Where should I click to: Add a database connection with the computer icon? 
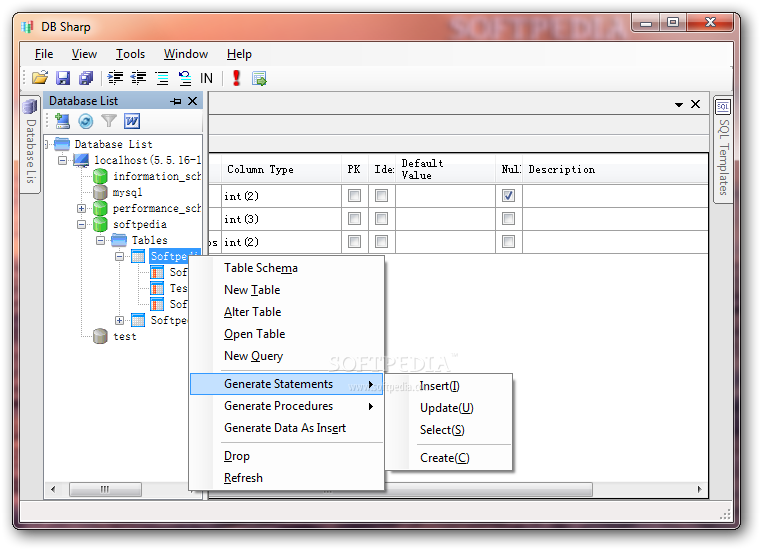click(x=62, y=121)
